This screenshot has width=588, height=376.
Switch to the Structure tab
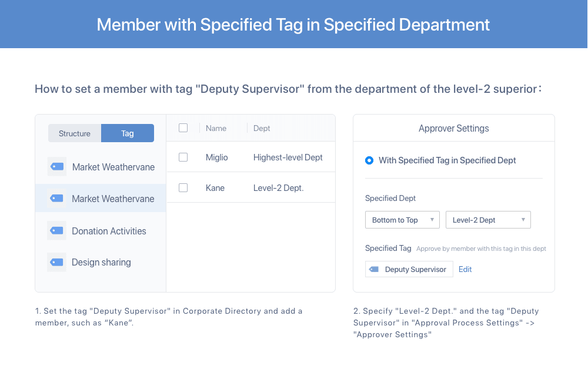point(75,133)
